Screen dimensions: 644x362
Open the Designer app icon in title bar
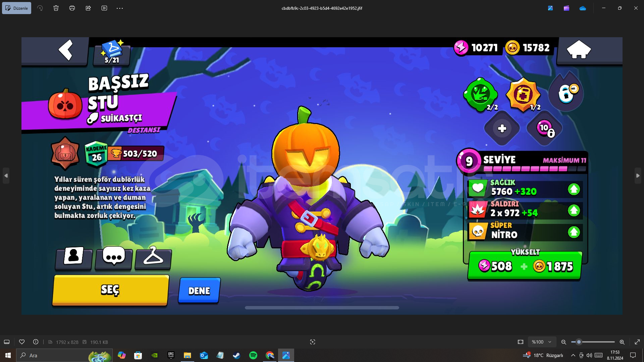coord(550,8)
